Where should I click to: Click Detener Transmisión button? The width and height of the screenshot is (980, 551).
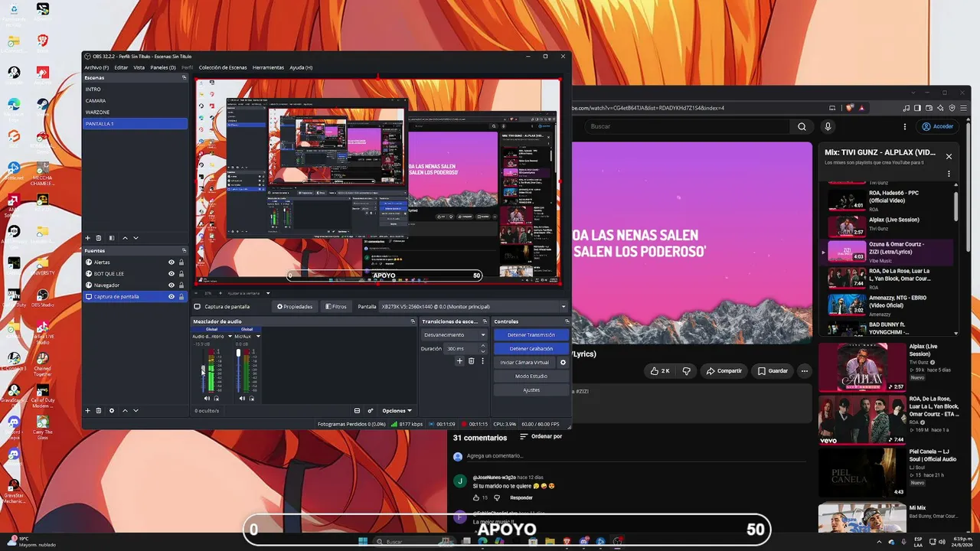[x=531, y=335]
